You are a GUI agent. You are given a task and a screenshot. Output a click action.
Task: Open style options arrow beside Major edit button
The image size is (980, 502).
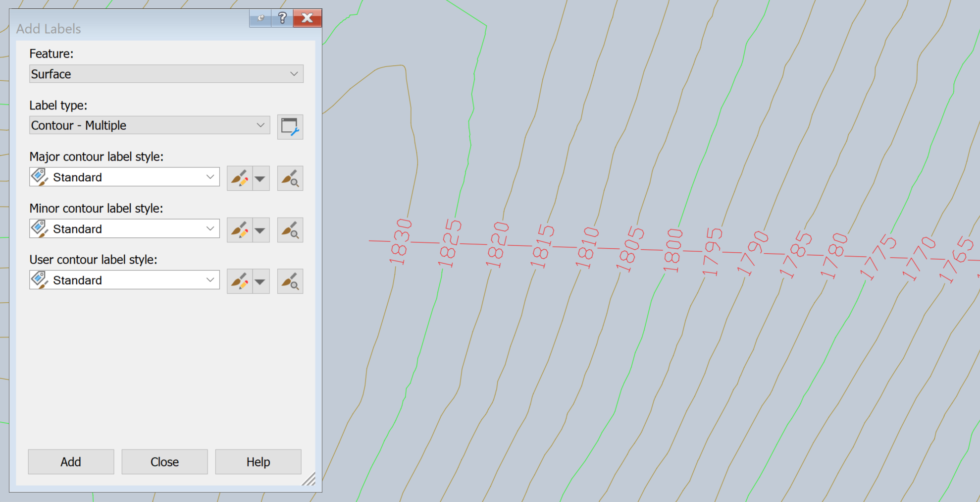tap(261, 177)
